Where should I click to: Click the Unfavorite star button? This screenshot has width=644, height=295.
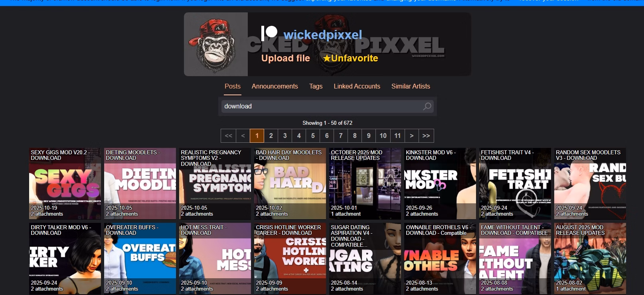pyautogui.click(x=350, y=58)
